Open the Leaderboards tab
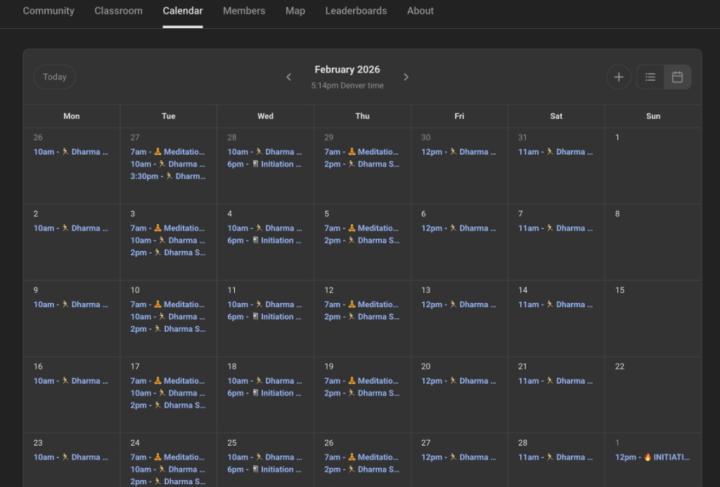 pyautogui.click(x=356, y=11)
